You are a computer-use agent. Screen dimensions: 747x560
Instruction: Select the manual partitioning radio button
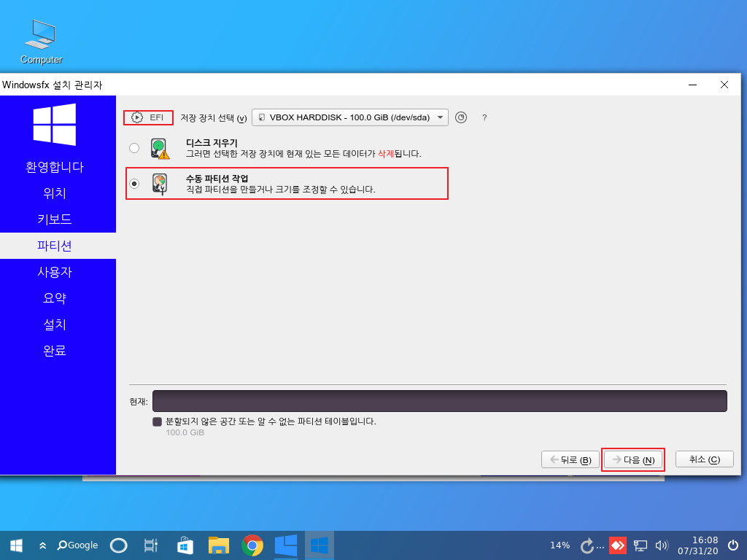[x=134, y=184]
